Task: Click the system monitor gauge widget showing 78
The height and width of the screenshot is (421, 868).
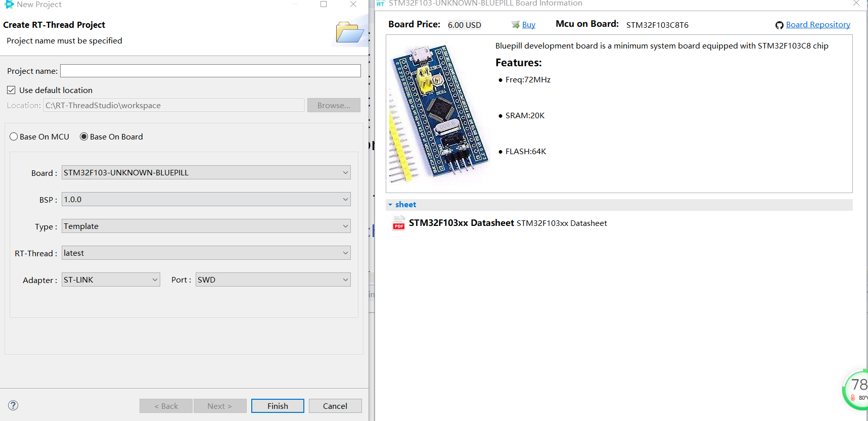Action: 856,390
